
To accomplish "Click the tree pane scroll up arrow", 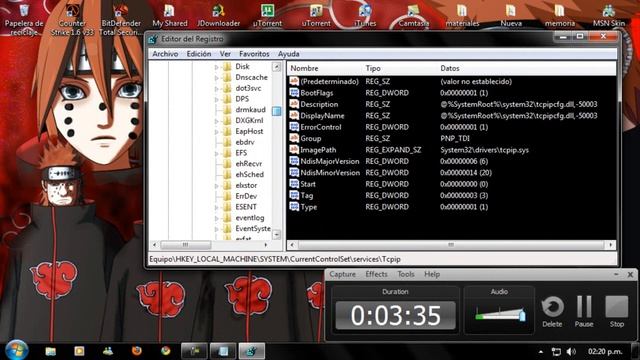I will (276, 67).
